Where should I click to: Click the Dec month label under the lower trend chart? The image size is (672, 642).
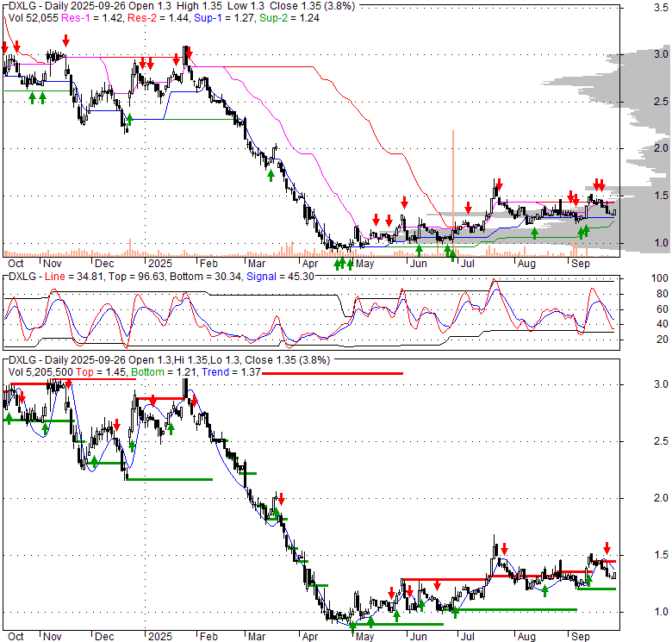tap(104, 637)
